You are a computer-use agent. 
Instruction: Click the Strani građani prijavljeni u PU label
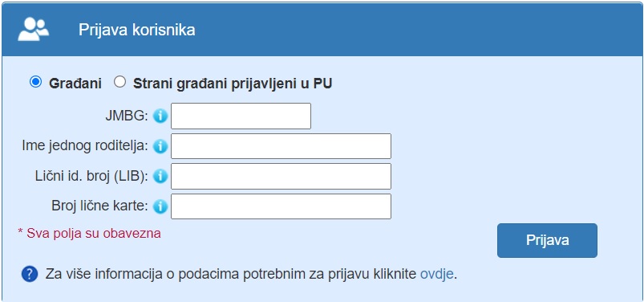coord(233,84)
